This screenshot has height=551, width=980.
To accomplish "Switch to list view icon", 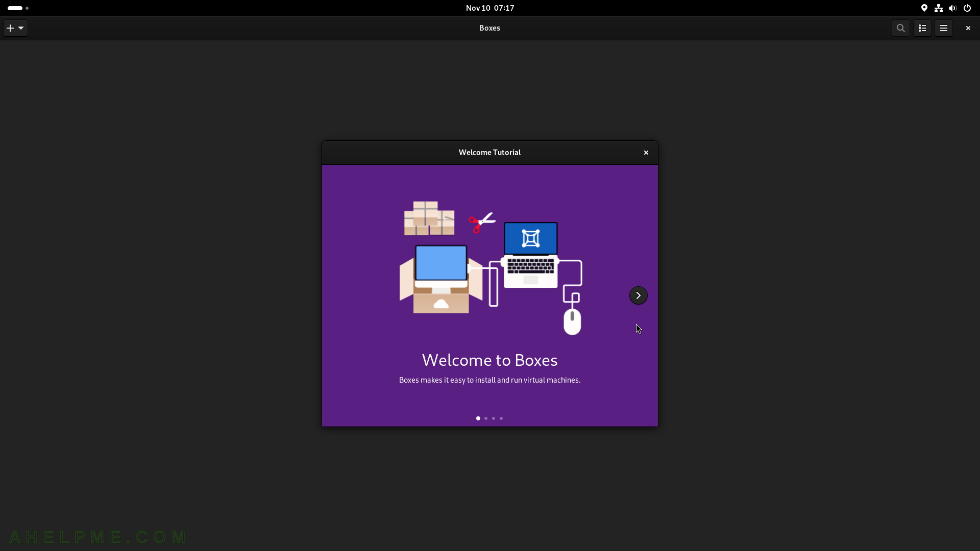I will 922,28.
